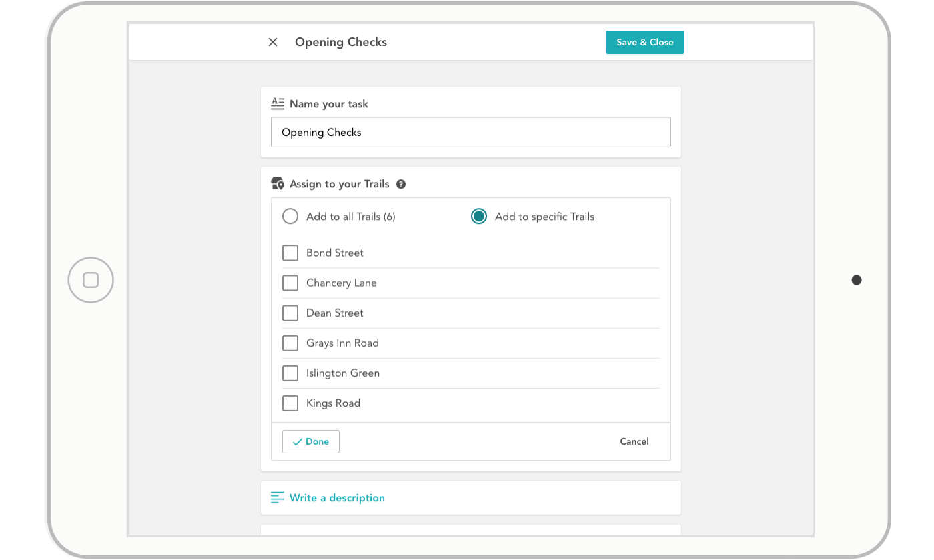The image size is (934, 560).
Task: Check the Chancery Lane checkbox
Action: 290,283
